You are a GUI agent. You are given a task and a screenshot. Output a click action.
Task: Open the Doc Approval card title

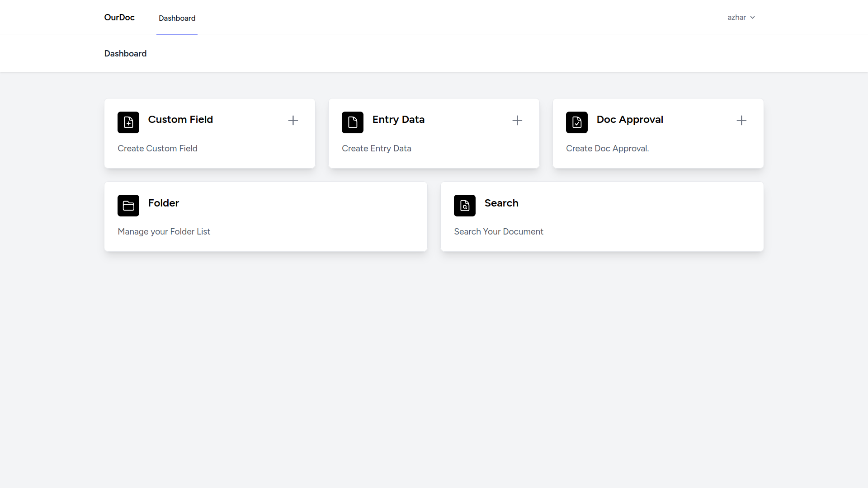click(x=630, y=119)
